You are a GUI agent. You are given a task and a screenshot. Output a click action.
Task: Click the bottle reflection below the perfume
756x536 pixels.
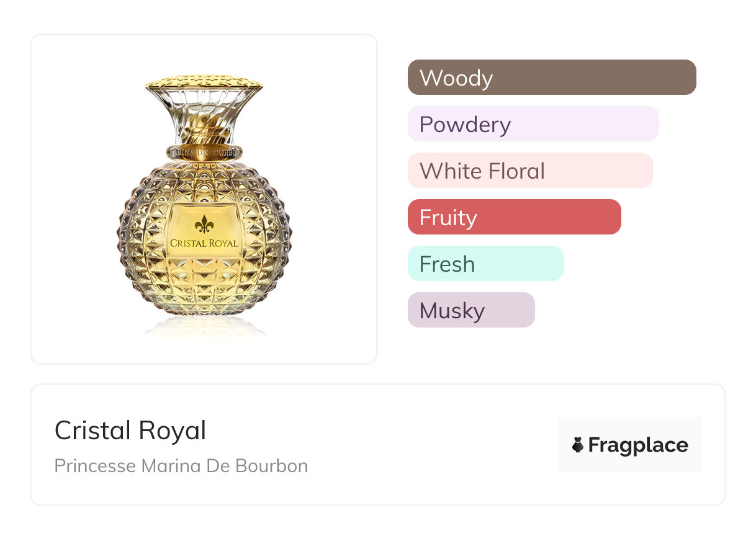click(x=204, y=329)
